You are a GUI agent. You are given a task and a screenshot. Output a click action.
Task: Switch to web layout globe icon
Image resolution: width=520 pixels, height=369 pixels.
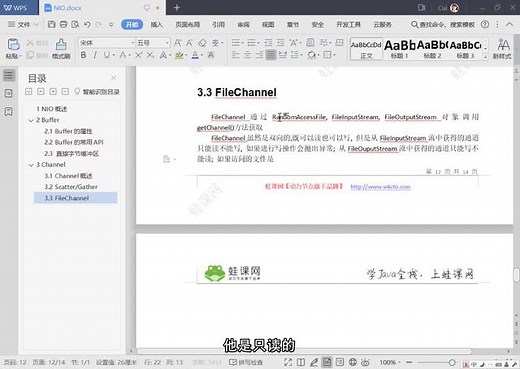point(353,362)
